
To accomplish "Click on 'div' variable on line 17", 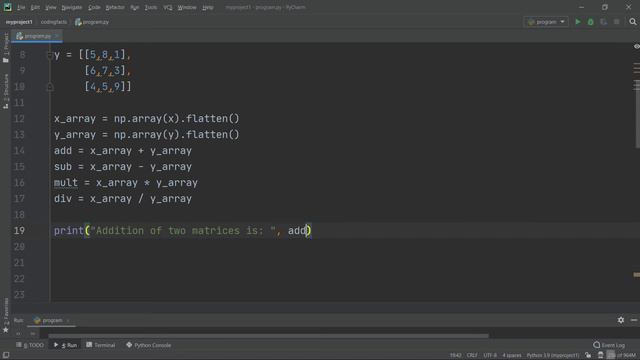I will point(63,199).
